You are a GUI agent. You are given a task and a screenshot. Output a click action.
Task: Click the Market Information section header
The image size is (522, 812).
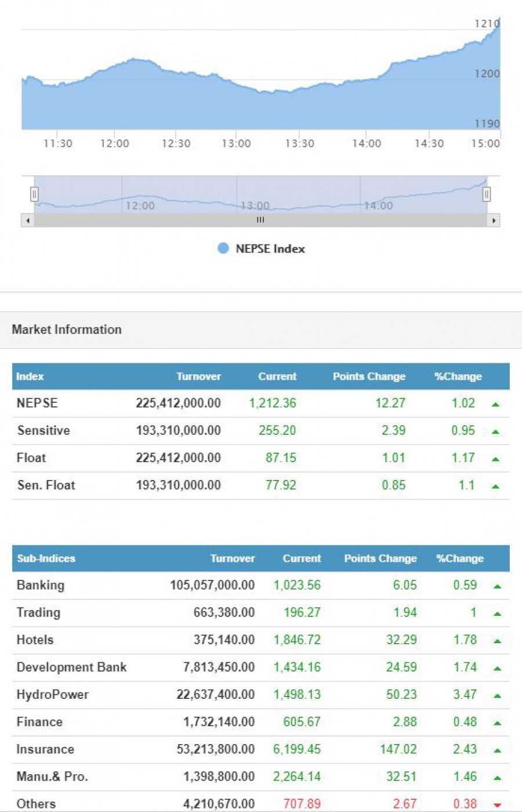(67, 330)
